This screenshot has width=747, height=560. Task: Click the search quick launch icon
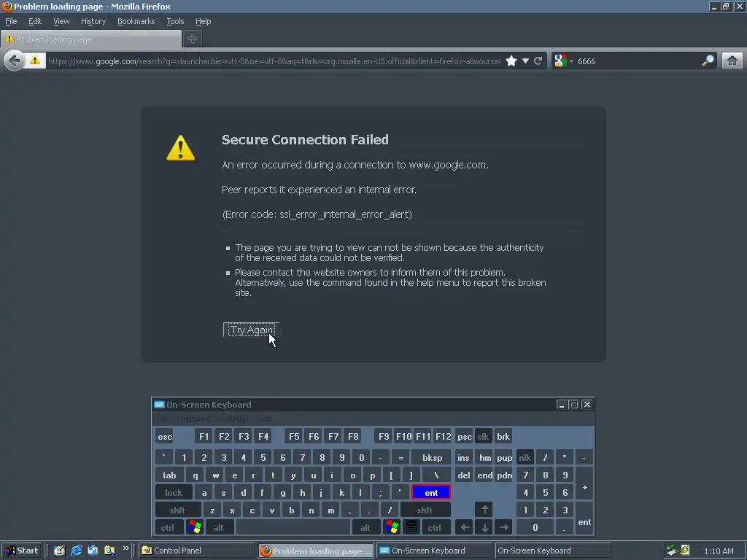click(109, 551)
